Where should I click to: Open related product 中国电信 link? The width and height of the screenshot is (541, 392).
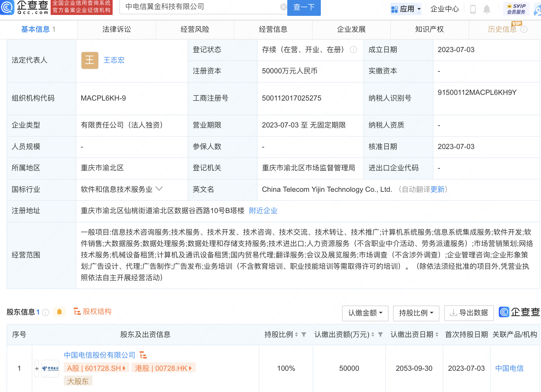(x=509, y=368)
